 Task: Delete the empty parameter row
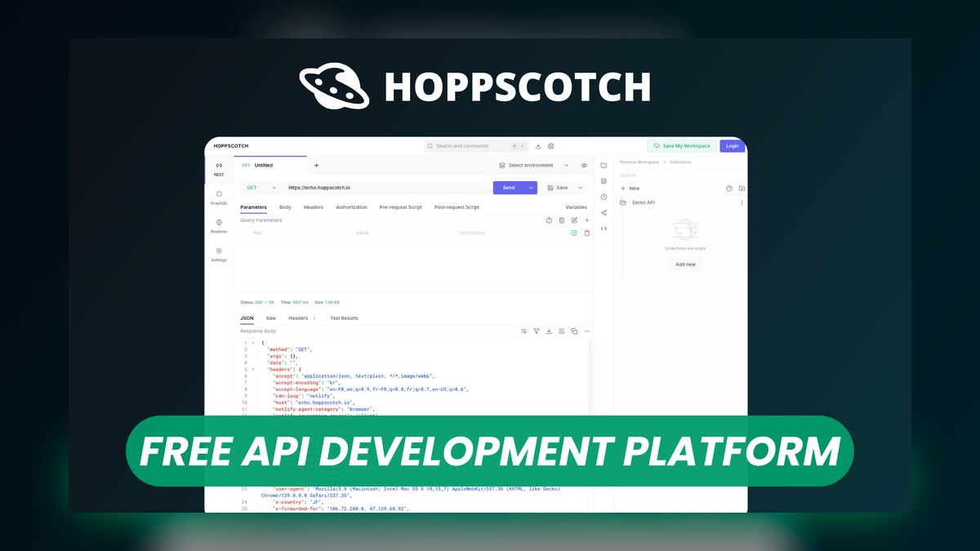point(586,233)
